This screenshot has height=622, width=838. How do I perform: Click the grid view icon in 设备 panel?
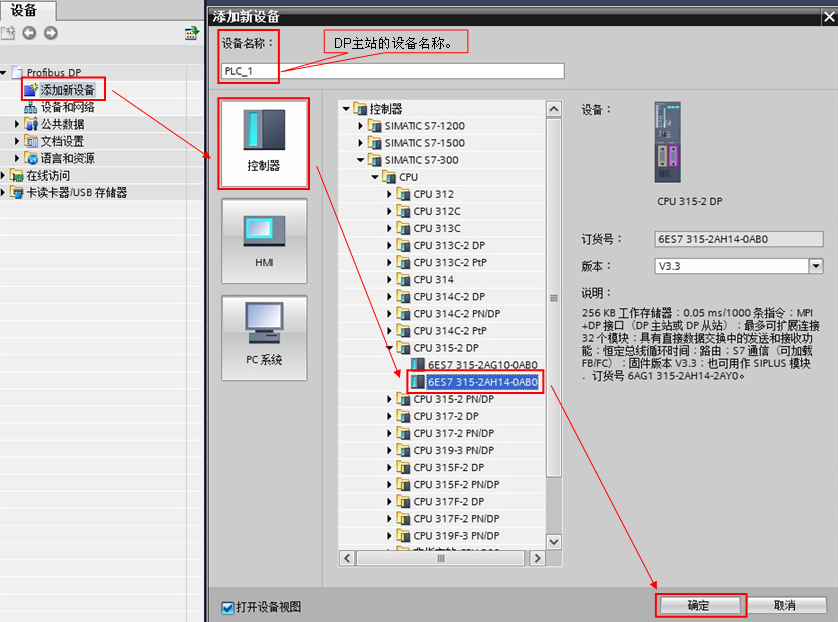coord(191,33)
